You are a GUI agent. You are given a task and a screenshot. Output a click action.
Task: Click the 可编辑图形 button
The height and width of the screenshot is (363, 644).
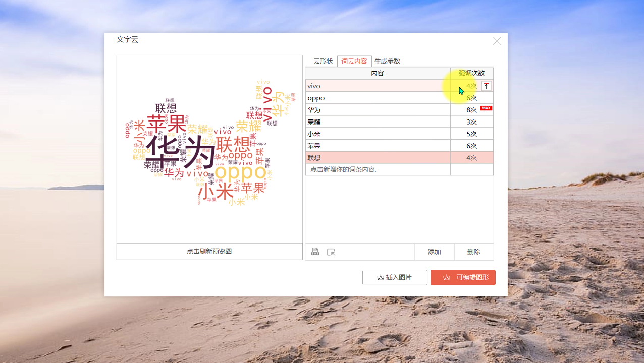pos(463,277)
